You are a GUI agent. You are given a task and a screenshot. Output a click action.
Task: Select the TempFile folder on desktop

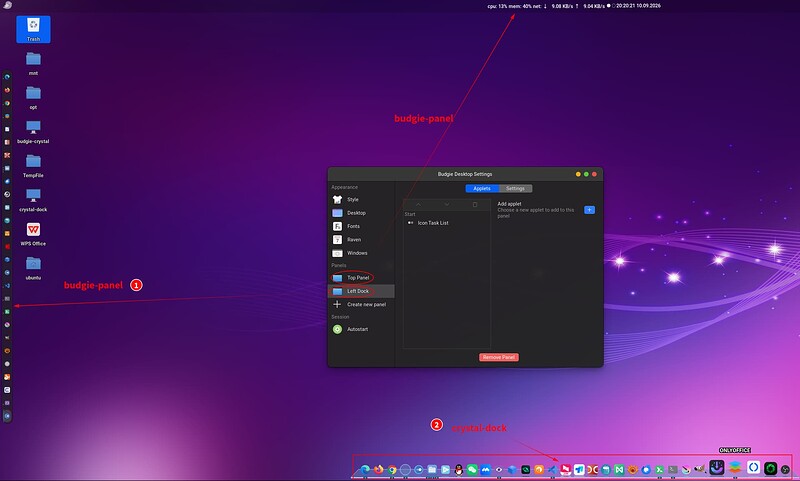tap(33, 166)
